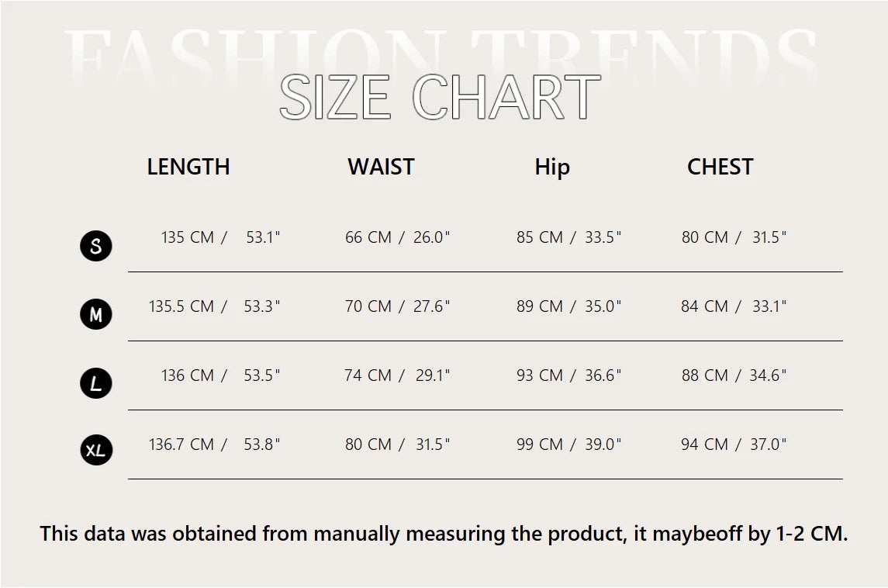Click the XL size circle icon
This screenshot has width=888, height=588.
[x=96, y=451]
